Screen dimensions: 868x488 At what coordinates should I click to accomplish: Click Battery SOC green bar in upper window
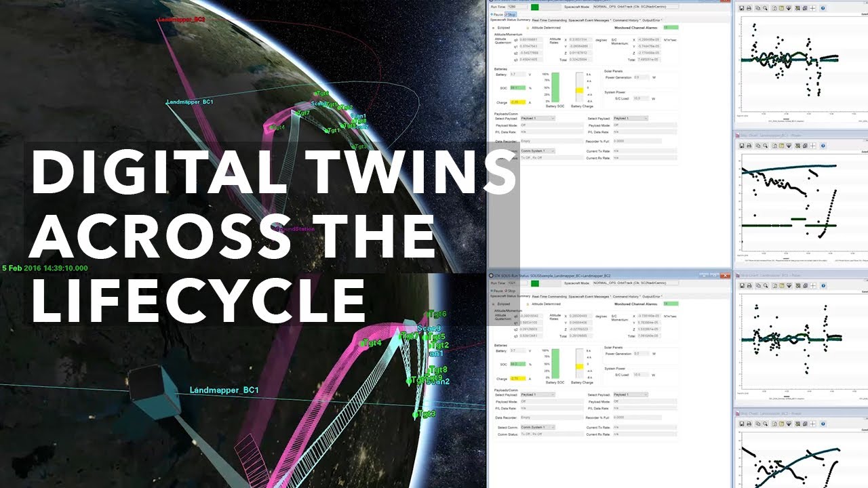point(555,87)
